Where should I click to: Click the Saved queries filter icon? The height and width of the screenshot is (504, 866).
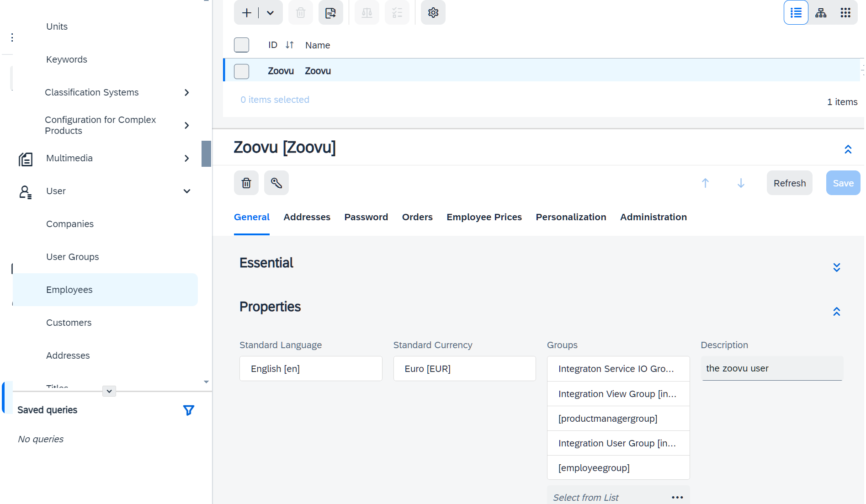point(188,410)
